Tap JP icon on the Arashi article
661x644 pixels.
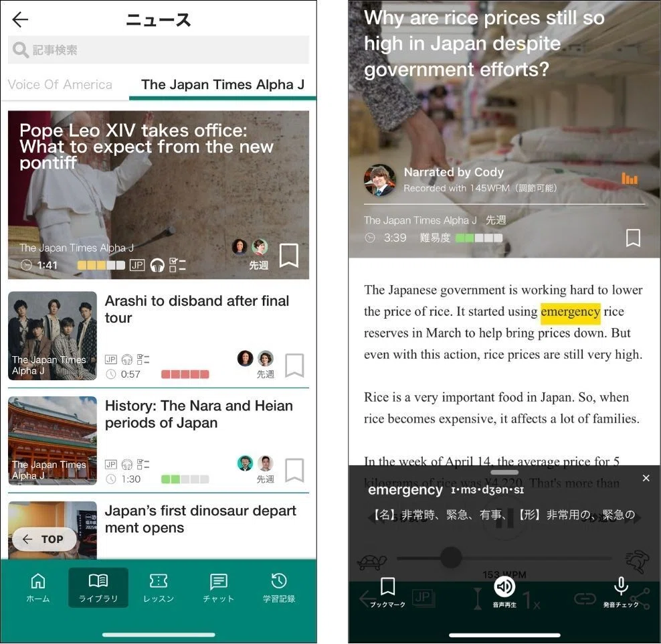(x=111, y=359)
